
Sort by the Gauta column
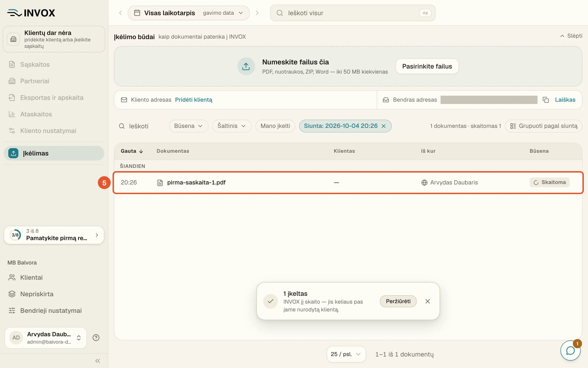click(132, 151)
